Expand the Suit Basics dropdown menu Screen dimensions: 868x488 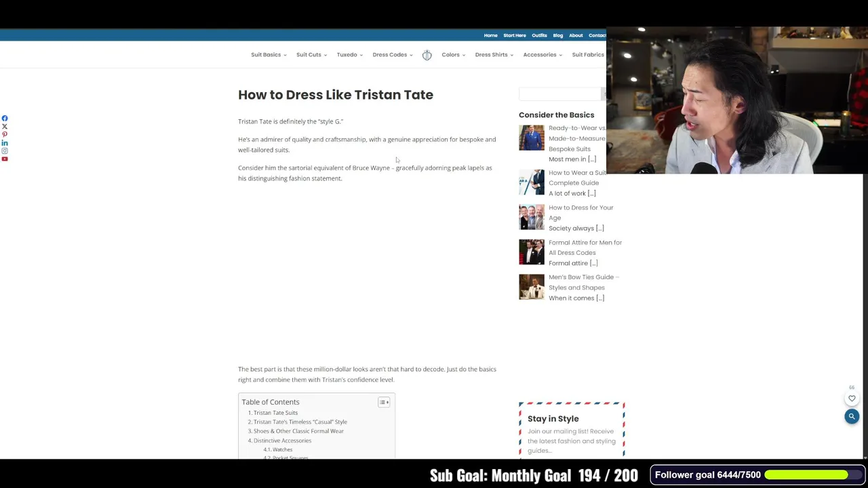pyautogui.click(x=269, y=55)
